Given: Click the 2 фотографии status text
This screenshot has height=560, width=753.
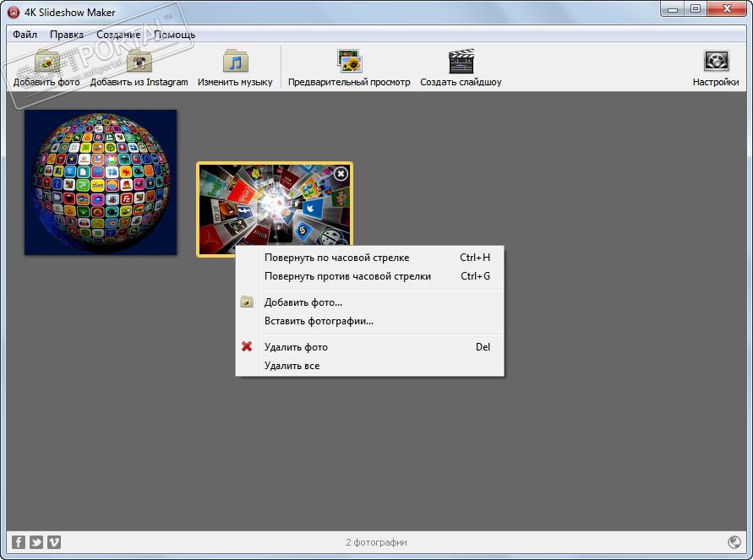Looking at the screenshot, I should pyautogui.click(x=376, y=542).
